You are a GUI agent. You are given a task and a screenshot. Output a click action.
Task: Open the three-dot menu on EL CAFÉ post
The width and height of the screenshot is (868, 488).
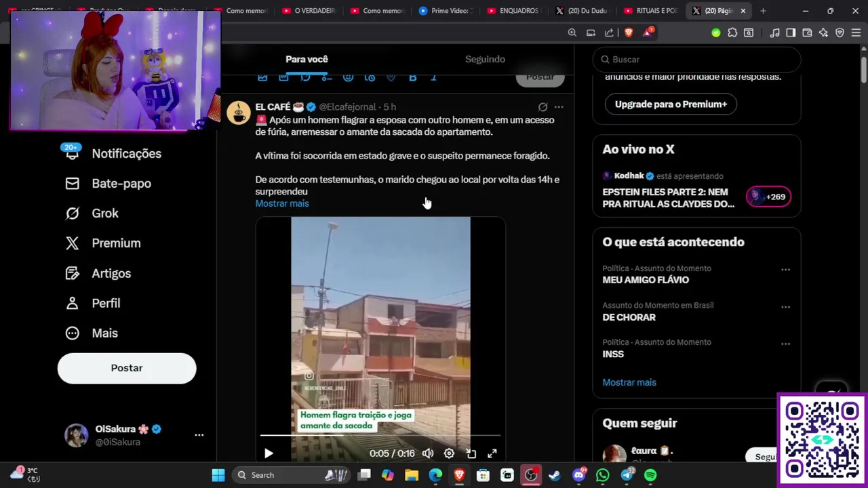coord(559,107)
